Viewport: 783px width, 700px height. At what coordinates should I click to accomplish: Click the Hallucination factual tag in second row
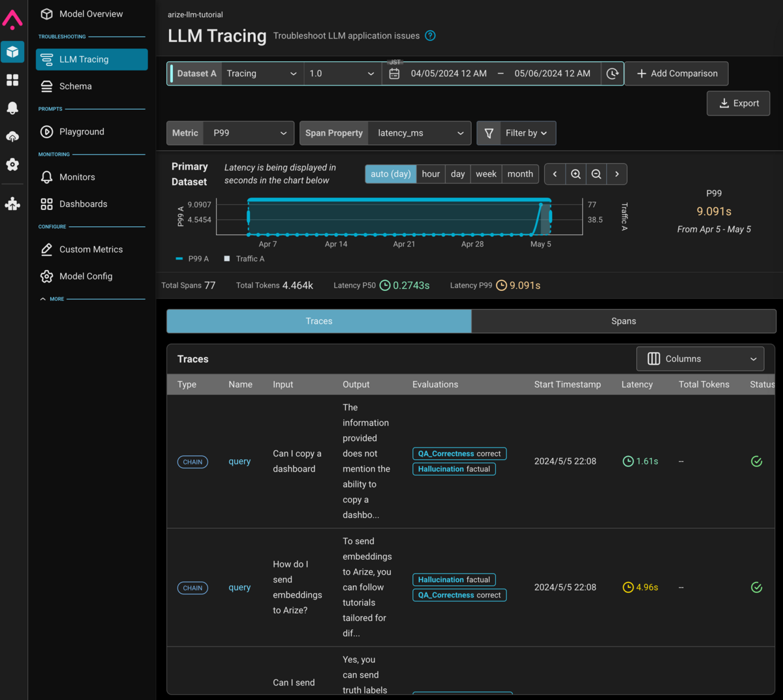454,579
